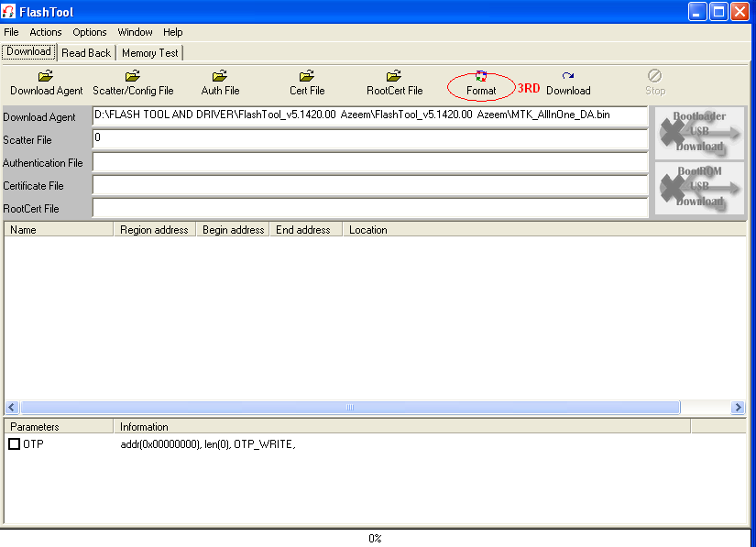Click the Scatter File input field
This screenshot has height=547, width=756.
coord(367,140)
